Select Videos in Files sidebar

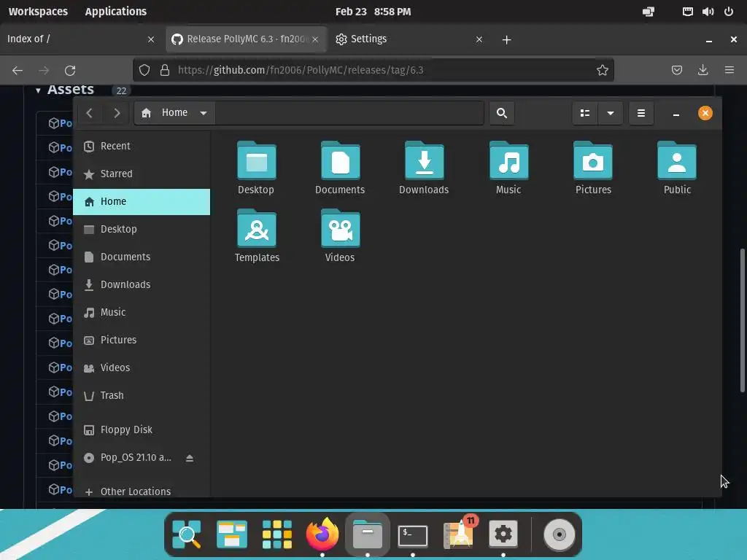(x=142, y=367)
